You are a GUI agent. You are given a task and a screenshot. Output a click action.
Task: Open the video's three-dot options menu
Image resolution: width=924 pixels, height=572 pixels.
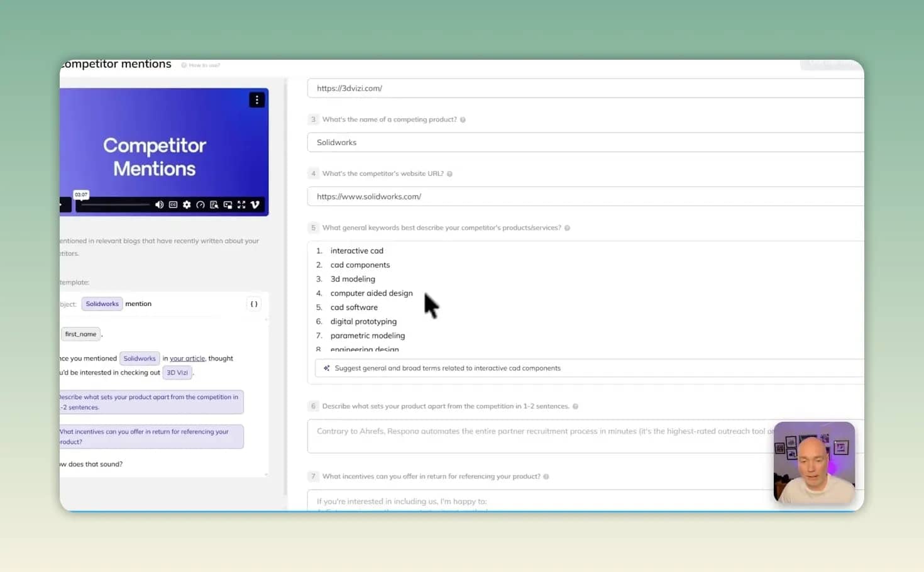(256, 100)
